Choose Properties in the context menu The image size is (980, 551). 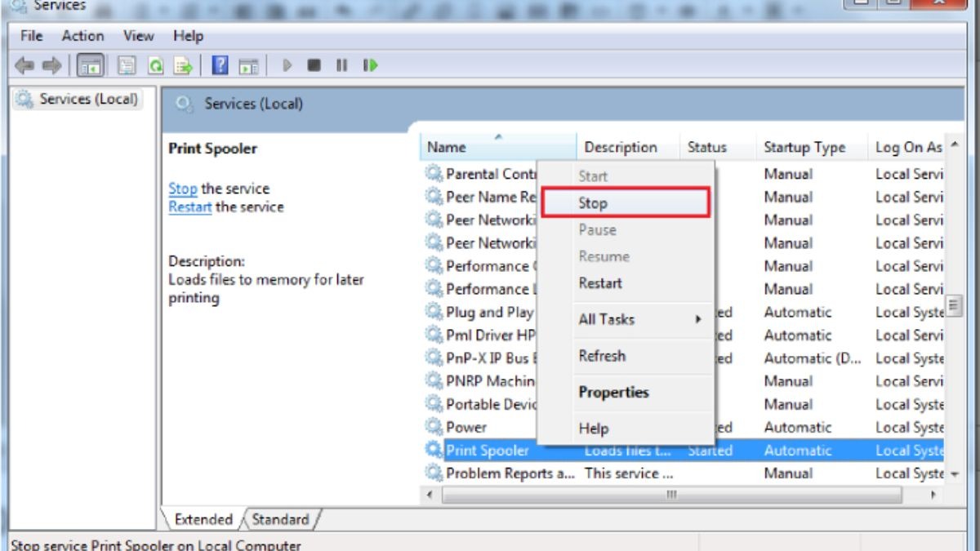pos(626,392)
